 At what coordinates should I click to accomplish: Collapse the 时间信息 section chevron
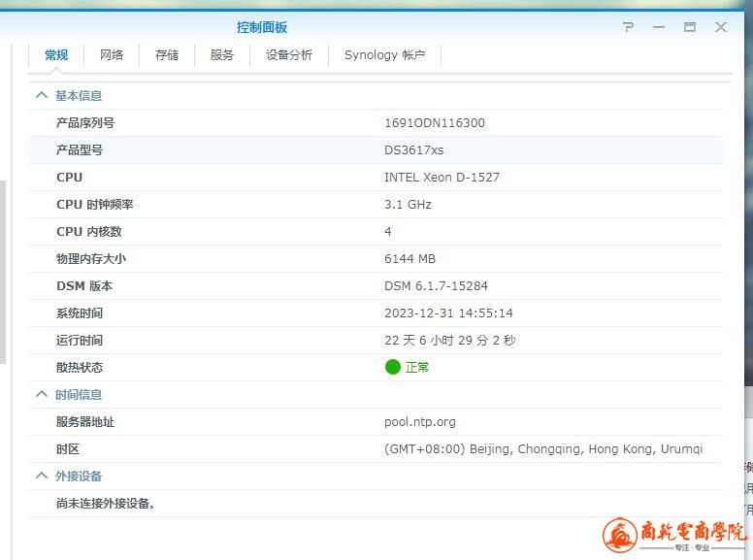click(42, 394)
